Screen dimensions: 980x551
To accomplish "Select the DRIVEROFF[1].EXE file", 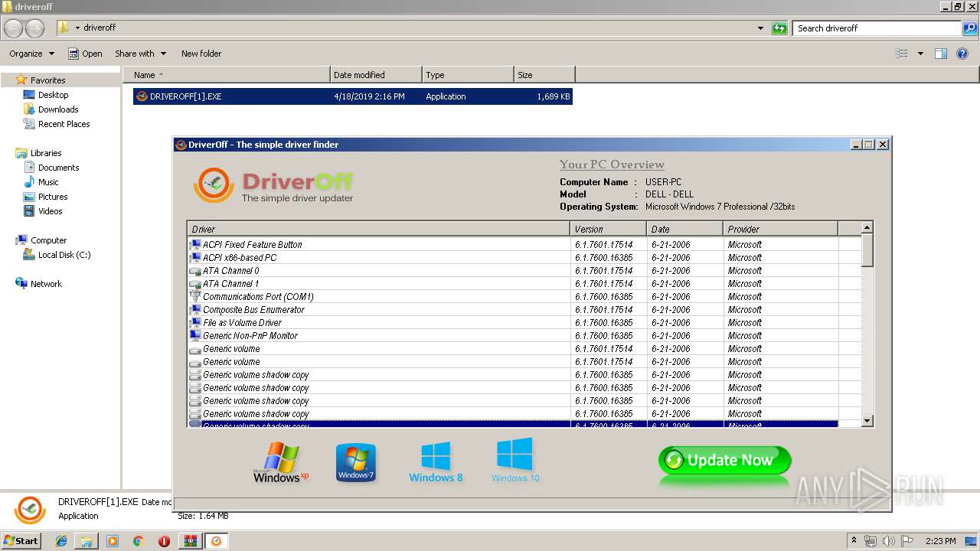I will tap(352, 96).
